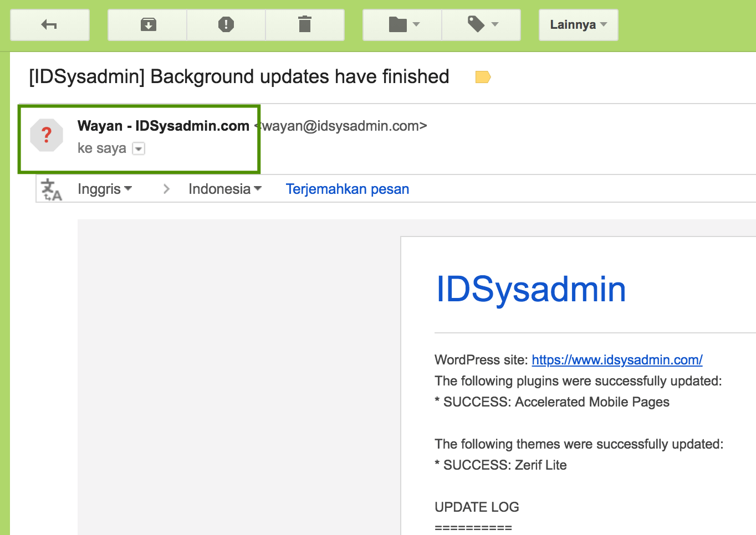Viewport: 756px width, 535px height.
Task: Click 'The following plugins were successfully updated' text
Action: pyautogui.click(x=578, y=381)
